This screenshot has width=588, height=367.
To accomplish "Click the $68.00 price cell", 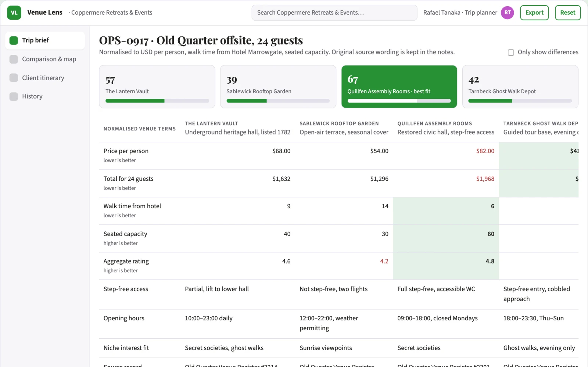I will (238, 156).
